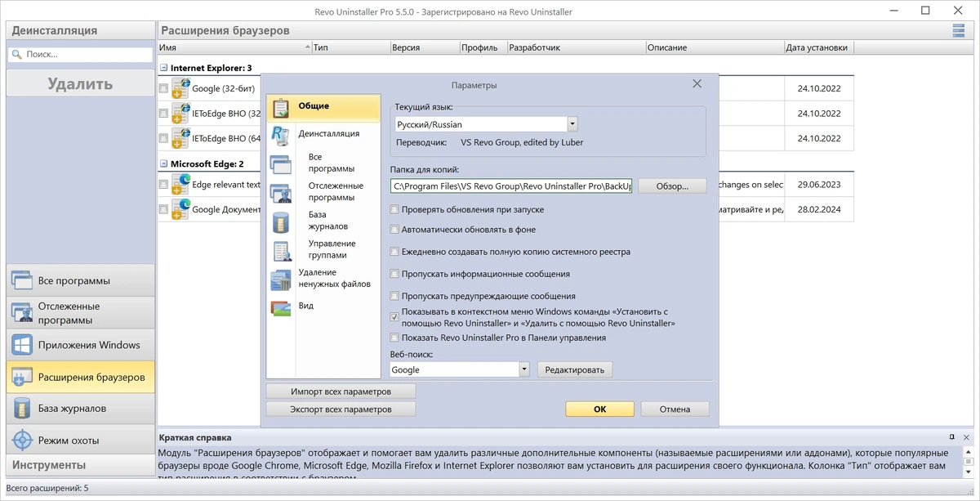Click install date 29.06.2023 cell
Image resolution: width=980 pixels, height=501 pixels.
point(819,185)
